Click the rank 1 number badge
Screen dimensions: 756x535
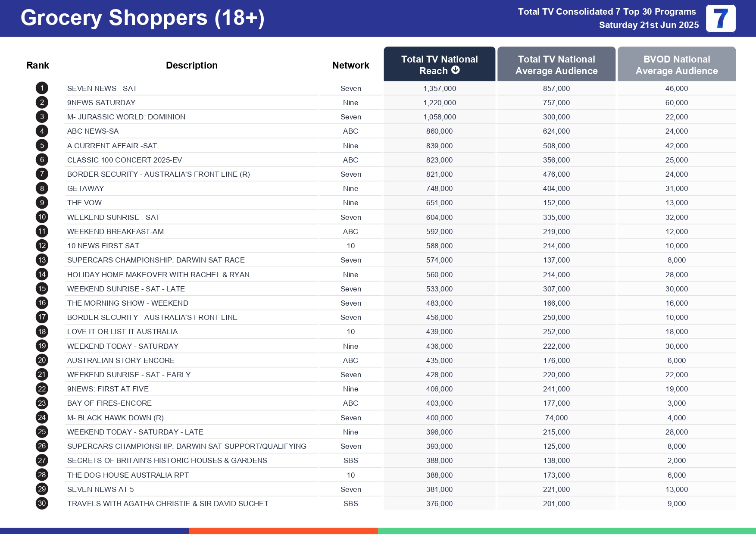click(x=42, y=88)
